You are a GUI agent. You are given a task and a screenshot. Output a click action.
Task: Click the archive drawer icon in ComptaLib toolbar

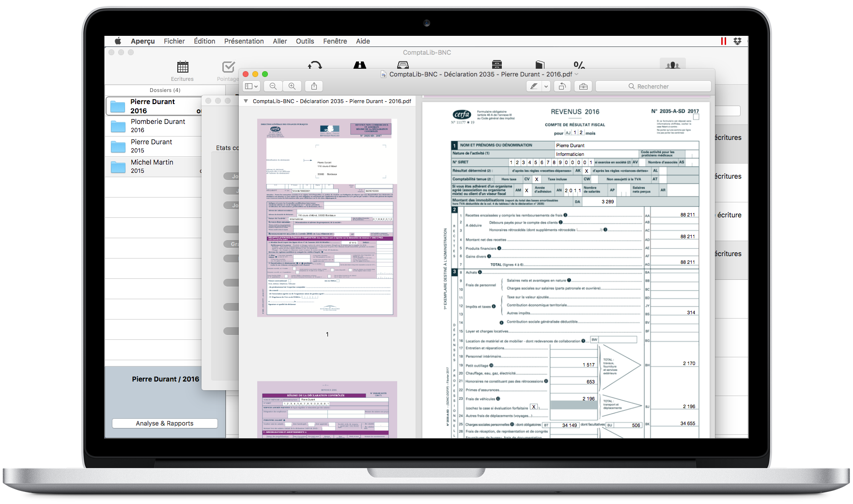pyautogui.click(x=496, y=64)
